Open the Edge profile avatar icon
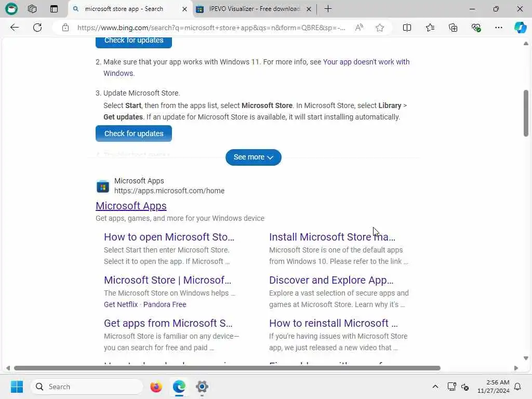The image size is (532, 399). click(11, 9)
